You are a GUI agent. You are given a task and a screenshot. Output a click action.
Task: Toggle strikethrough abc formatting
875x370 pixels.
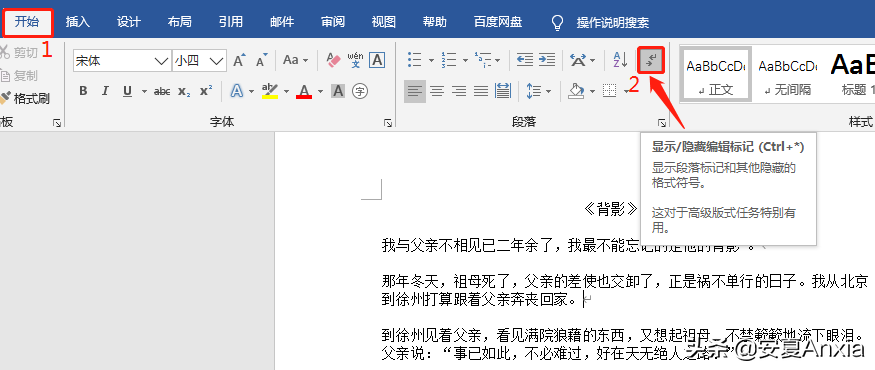tap(162, 91)
